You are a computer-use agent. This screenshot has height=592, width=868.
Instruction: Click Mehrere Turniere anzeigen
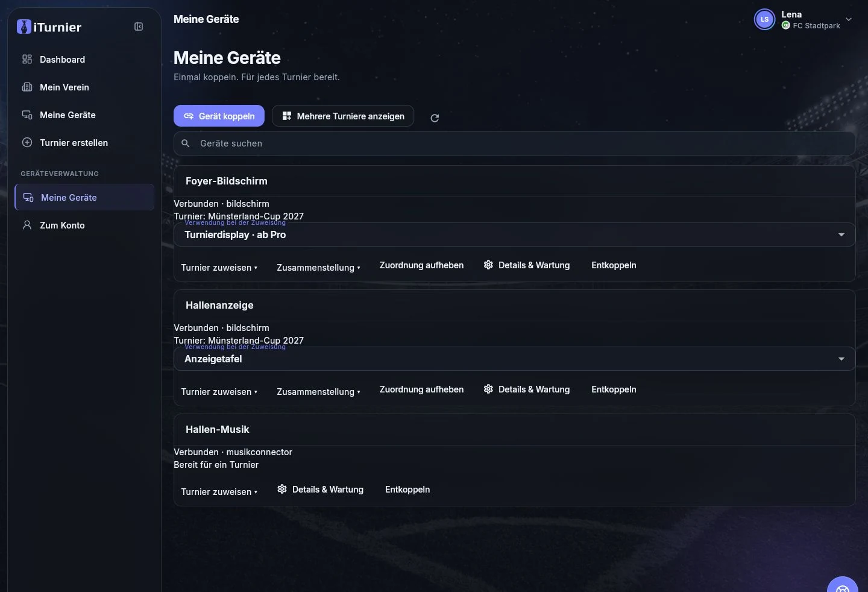click(343, 116)
